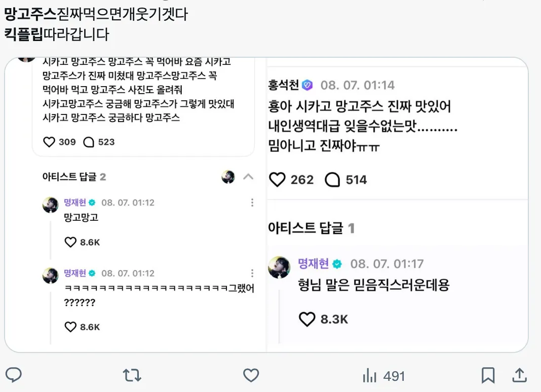Click the verified badge next to 홍석천
This screenshot has width=541, height=392.
point(306,85)
